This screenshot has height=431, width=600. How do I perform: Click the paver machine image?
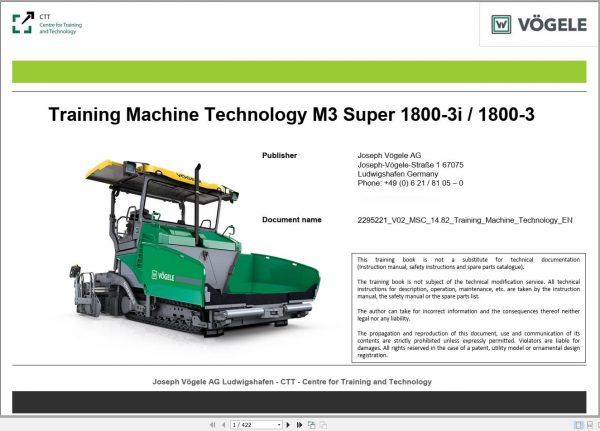tap(195, 249)
